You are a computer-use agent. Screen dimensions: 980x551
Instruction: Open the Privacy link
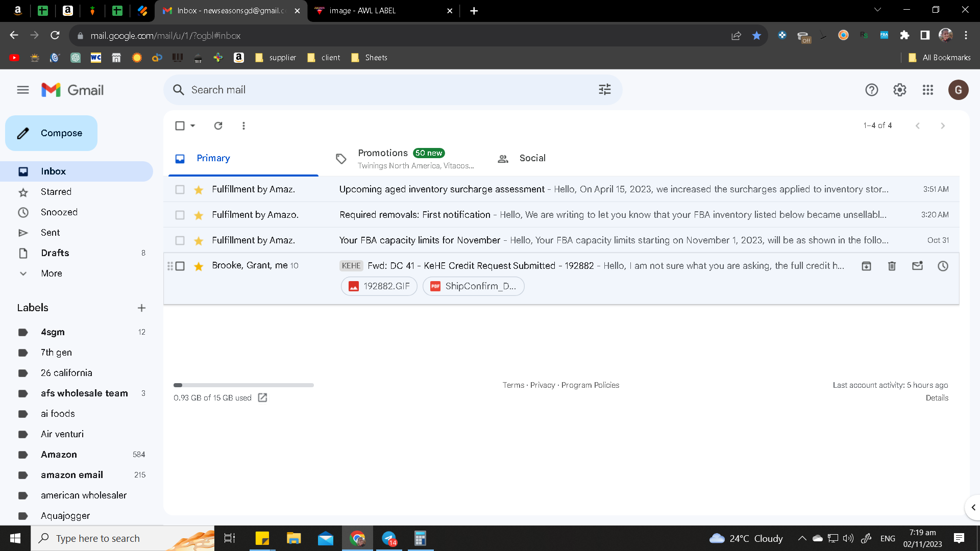pos(543,385)
